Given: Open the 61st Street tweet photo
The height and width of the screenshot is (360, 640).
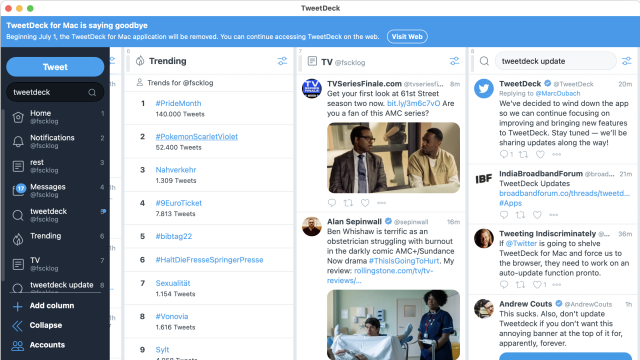Looking at the screenshot, I should click(393, 158).
